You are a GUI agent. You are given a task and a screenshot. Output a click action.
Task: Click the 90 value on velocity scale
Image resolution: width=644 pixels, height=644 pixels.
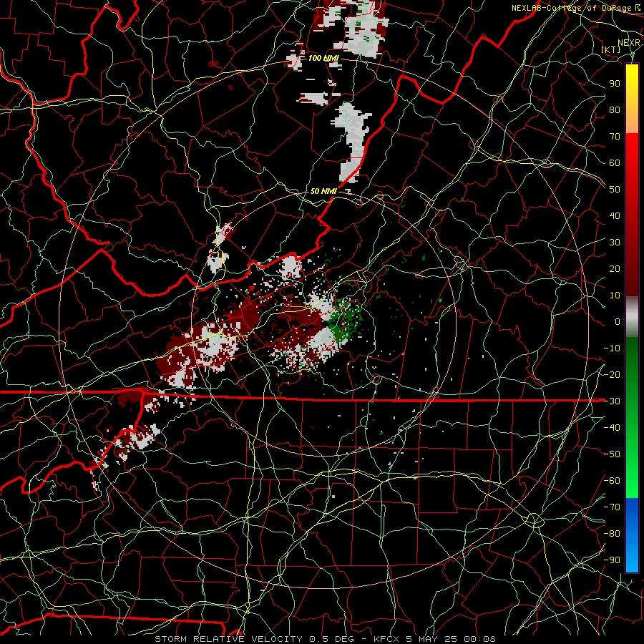[615, 84]
